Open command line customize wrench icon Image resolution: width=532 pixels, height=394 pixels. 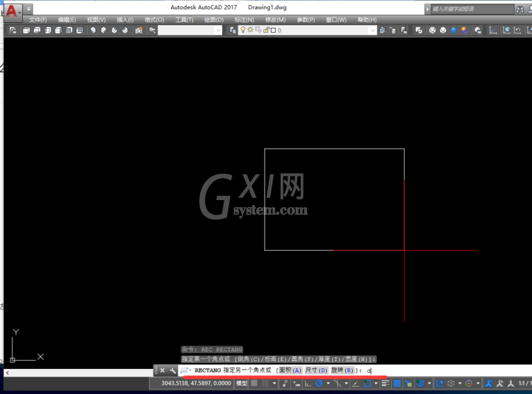tap(172, 370)
